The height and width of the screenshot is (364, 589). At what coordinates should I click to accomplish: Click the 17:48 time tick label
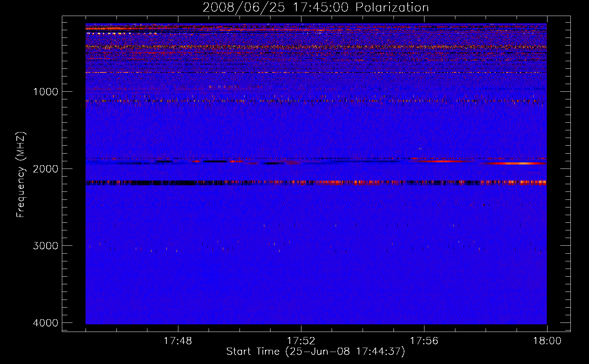point(178,341)
